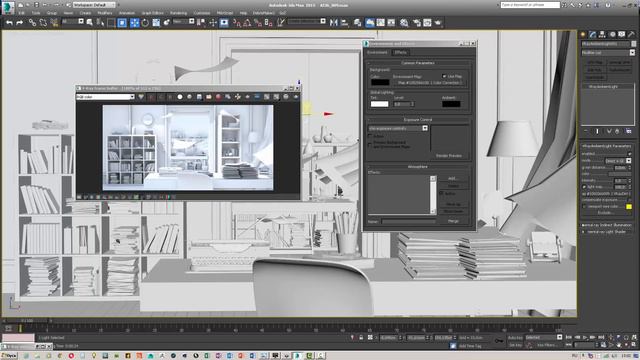
Task: Click the Redo arrow in the main toolbar
Action: 19,23
